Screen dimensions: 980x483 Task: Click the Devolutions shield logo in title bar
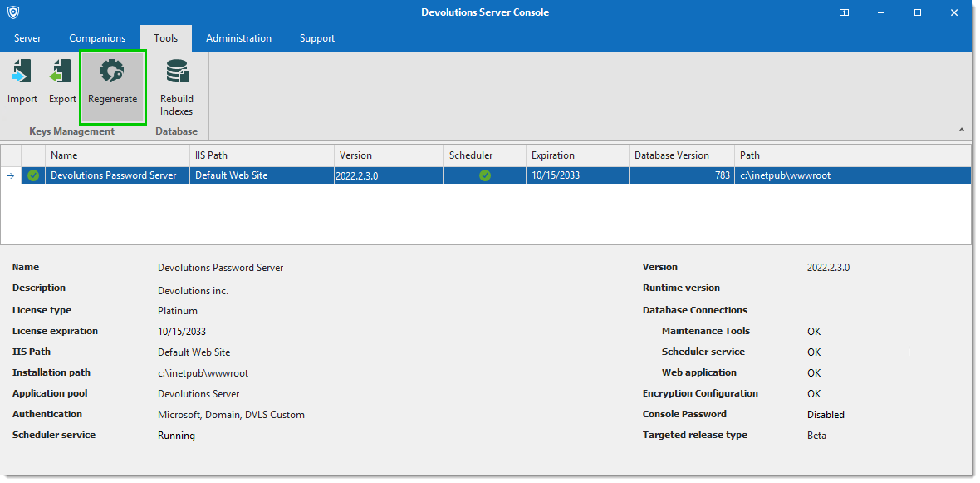(x=13, y=12)
